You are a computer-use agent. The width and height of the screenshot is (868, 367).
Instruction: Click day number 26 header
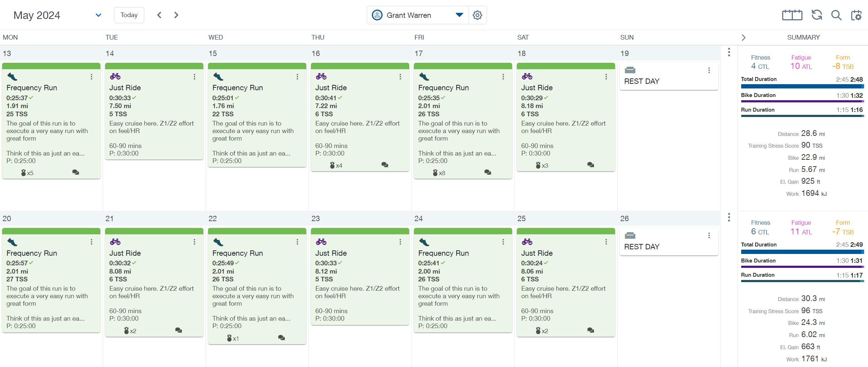pos(624,219)
